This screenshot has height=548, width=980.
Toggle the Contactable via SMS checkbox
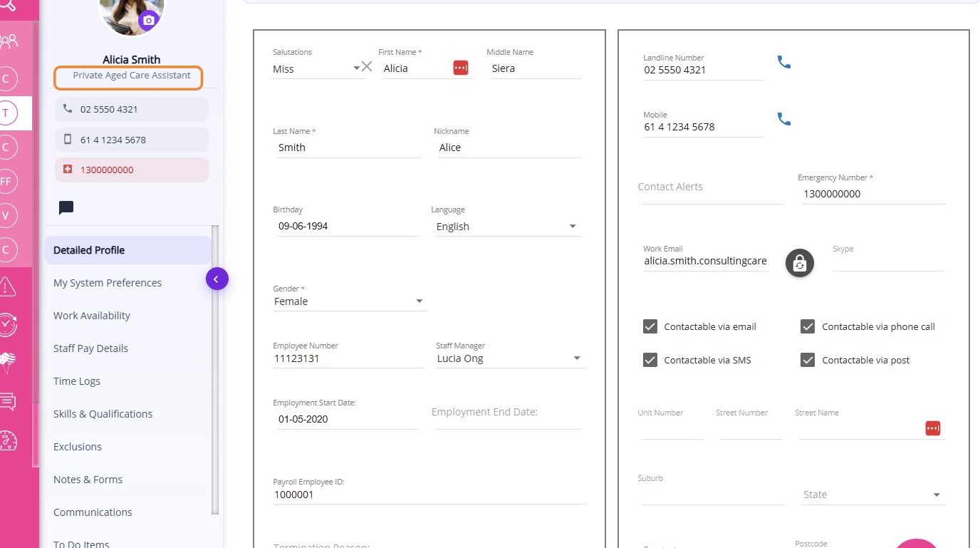coord(650,360)
